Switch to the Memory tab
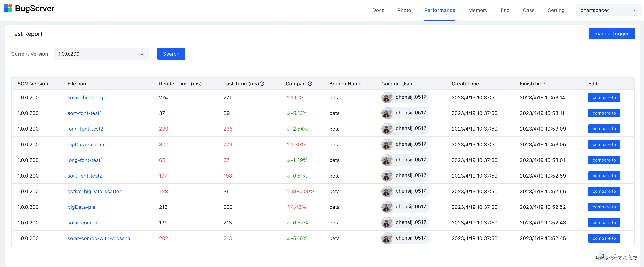The width and height of the screenshot is (644, 267). click(478, 10)
